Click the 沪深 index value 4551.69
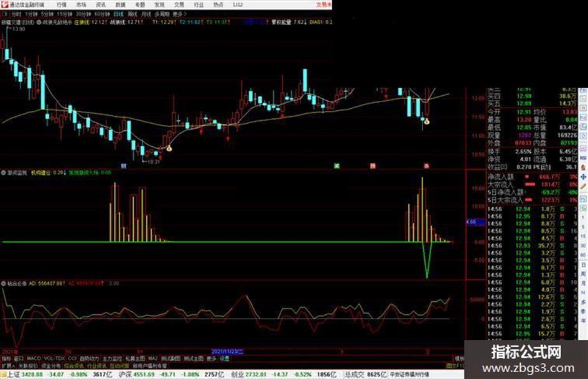The height and width of the screenshot is (379, 588). point(144,374)
